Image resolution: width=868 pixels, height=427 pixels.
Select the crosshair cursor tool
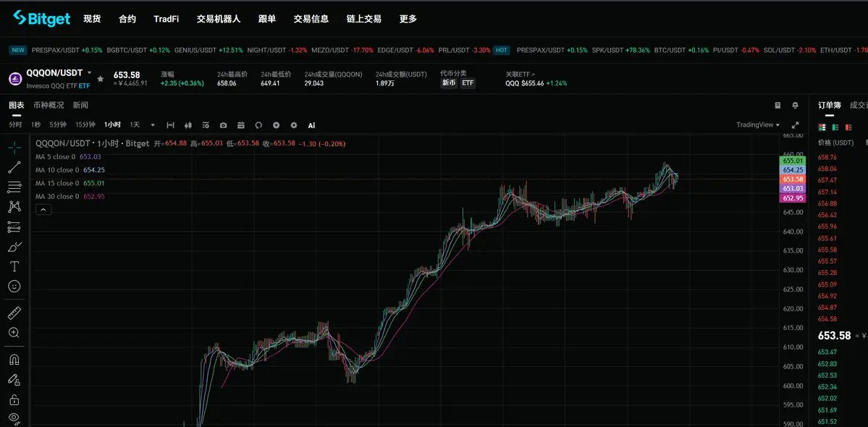click(x=14, y=147)
